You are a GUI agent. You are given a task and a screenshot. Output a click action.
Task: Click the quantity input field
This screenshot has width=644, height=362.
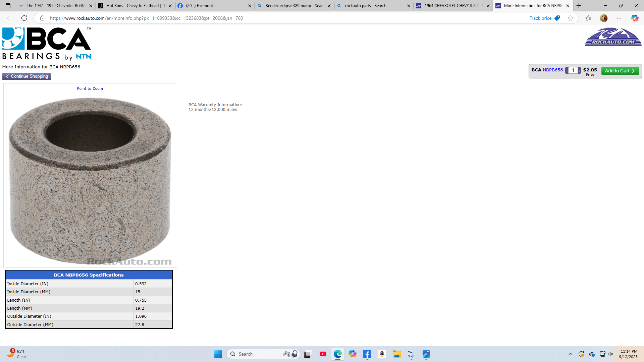pos(573,70)
